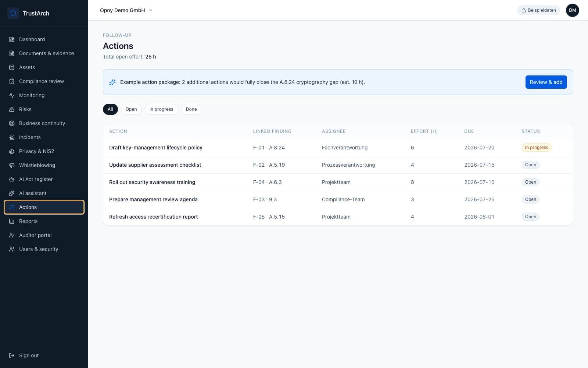Click the Sign out arrow icon
The image size is (588, 368).
(x=12, y=355)
